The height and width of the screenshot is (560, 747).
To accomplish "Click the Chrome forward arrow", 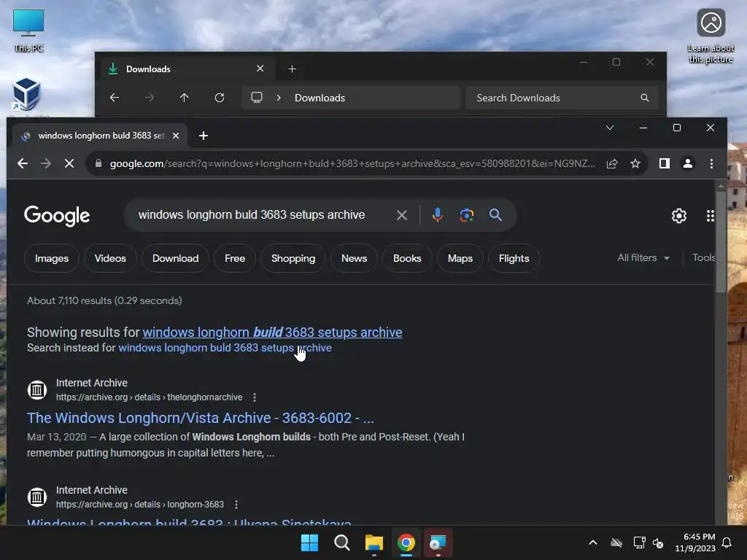I will click(46, 164).
